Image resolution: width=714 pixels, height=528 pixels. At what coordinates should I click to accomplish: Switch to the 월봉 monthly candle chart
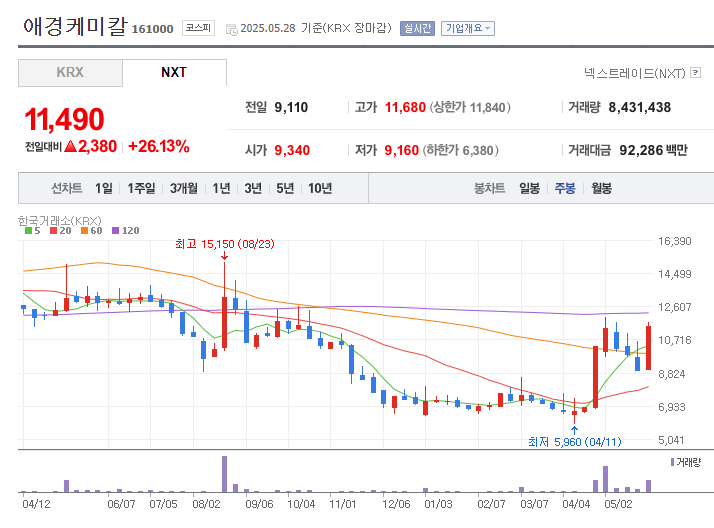pos(602,188)
